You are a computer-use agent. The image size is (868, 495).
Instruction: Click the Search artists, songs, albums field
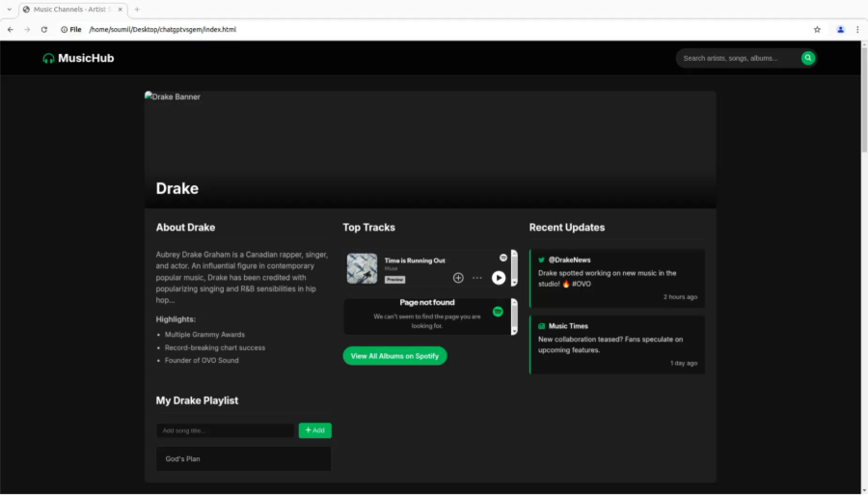[x=738, y=58]
